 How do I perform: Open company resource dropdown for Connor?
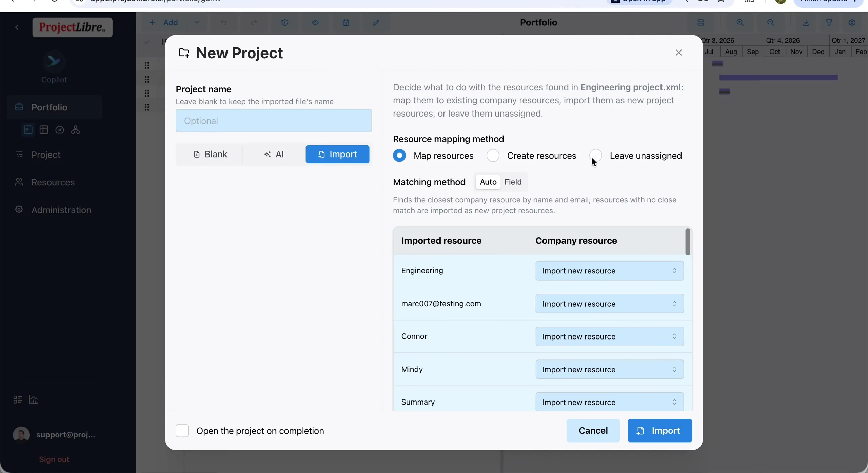[609, 336]
